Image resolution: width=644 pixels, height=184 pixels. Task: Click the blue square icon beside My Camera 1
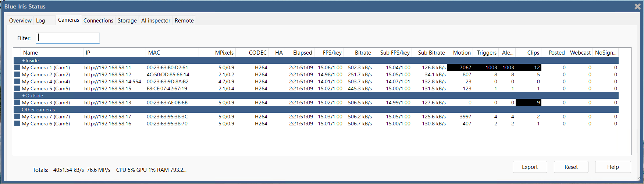click(x=17, y=67)
